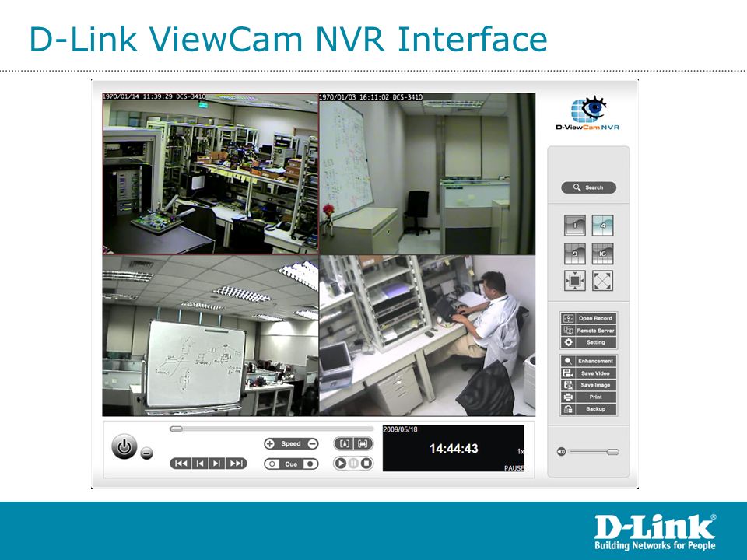This screenshot has width=747, height=560.
Task: Open the Search dialog
Action: [x=588, y=187]
